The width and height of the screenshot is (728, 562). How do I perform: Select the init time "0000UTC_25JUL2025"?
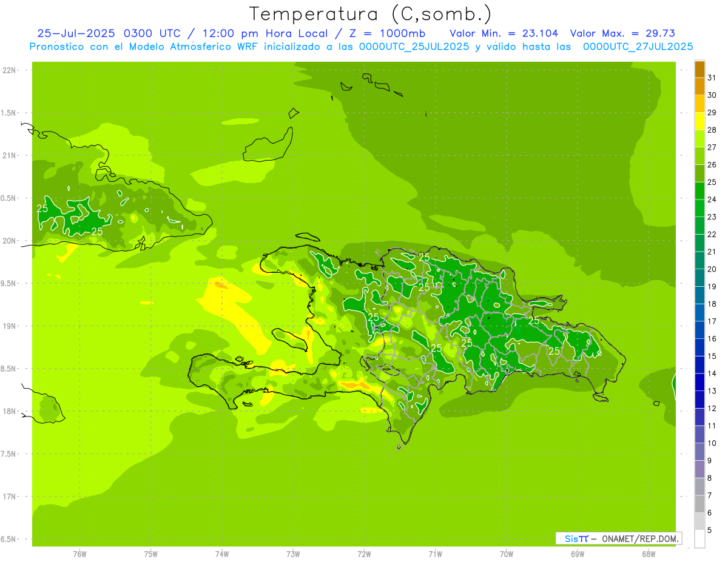click(414, 47)
